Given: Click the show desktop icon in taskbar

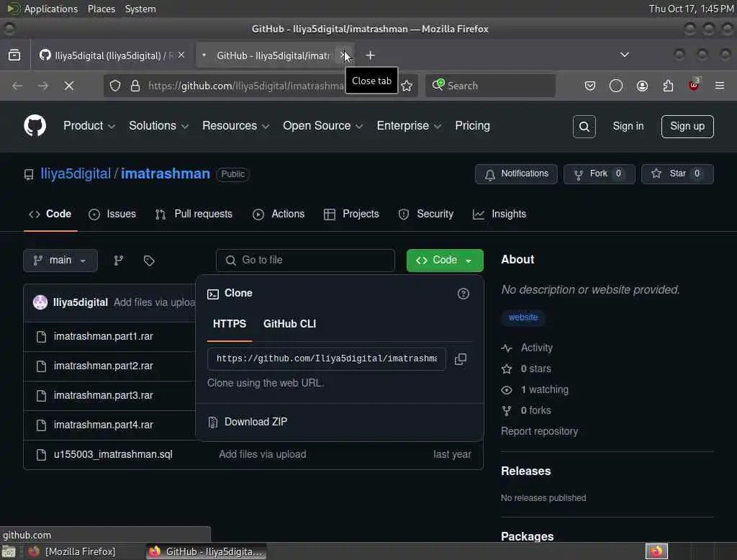Looking at the screenshot, I should [9, 551].
